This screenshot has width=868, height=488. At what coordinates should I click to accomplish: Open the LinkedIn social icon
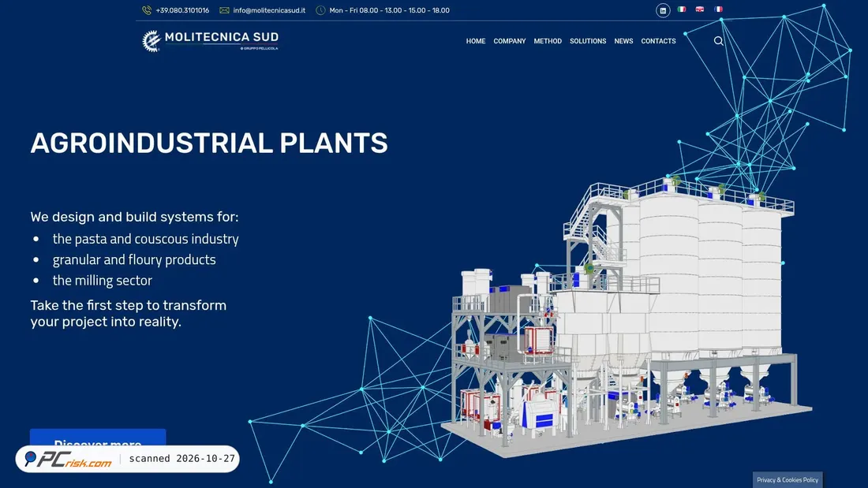point(663,10)
